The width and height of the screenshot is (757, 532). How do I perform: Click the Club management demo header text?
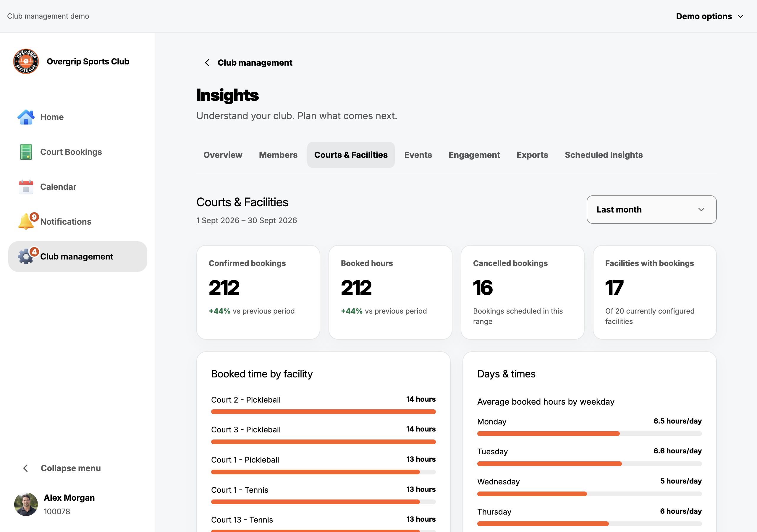(x=48, y=16)
